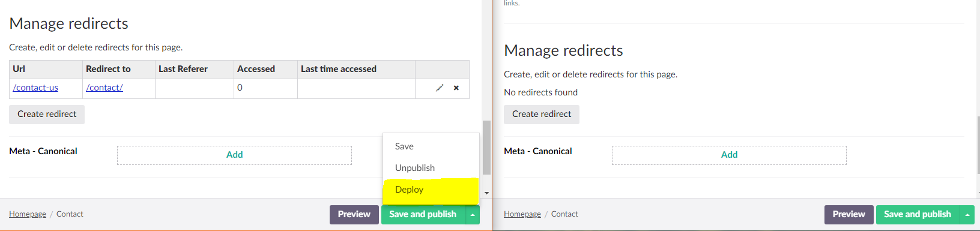The image size is (980, 231).
Task: Click Create redirect in left panel
Action: 47,114
